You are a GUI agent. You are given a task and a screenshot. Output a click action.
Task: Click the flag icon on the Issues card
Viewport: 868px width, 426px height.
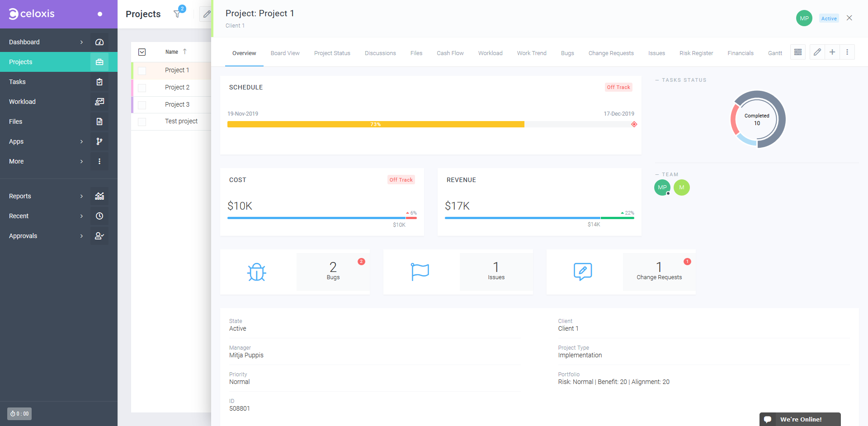pos(420,272)
